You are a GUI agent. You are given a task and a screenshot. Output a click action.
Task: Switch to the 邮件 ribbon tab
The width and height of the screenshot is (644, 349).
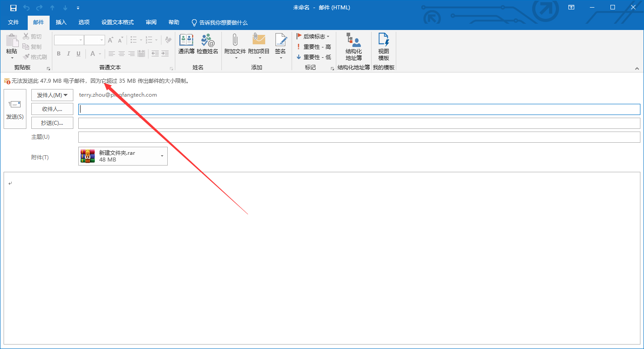point(38,22)
